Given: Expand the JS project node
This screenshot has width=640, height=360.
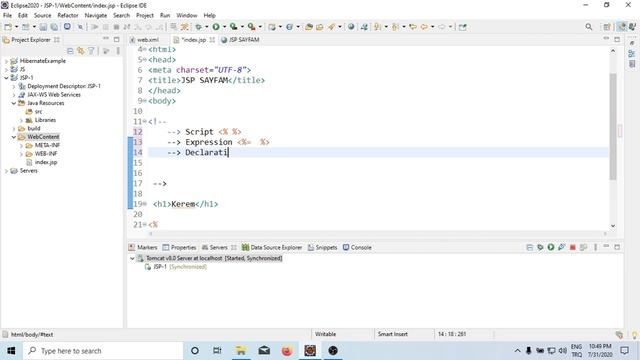Looking at the screenshot, I should [6, 69].
